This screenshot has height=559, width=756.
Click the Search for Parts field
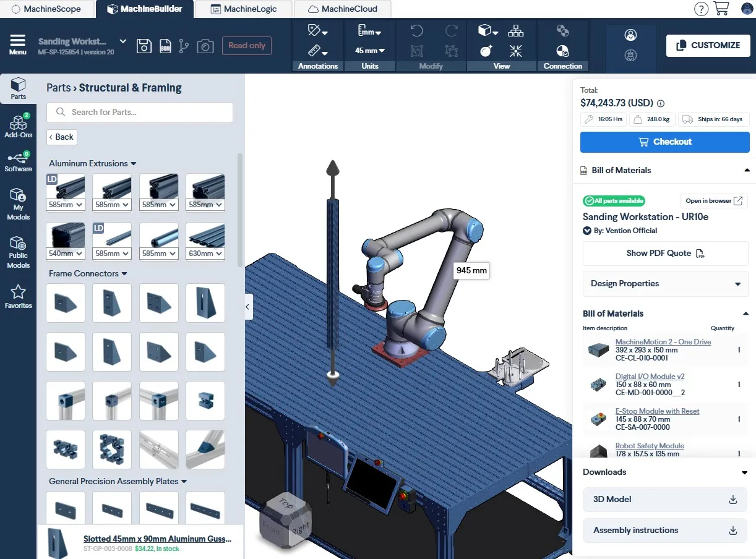click(x=140, y=112)
